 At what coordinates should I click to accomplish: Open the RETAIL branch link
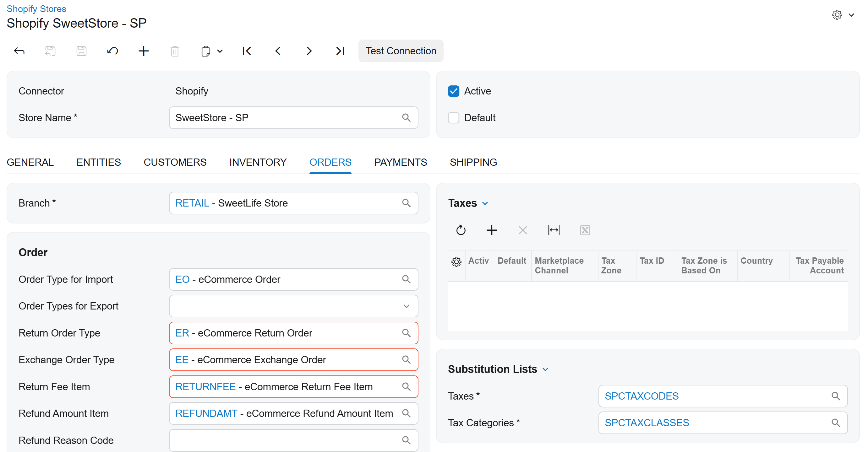pyautogui.click(x=192, y=203)
